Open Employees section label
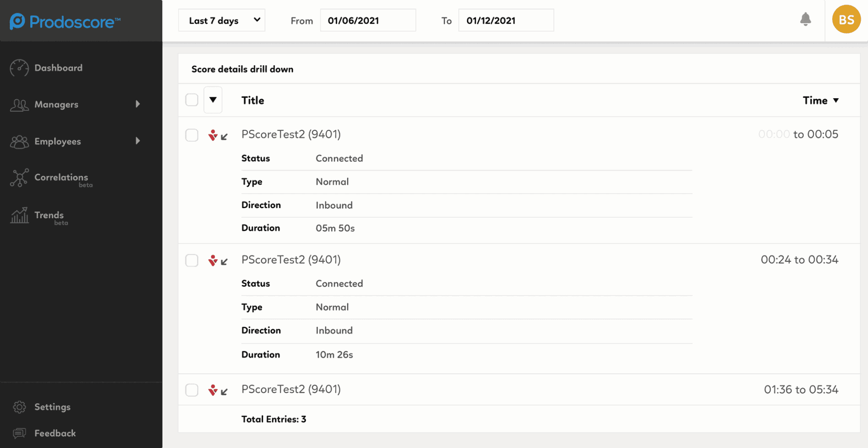 tap(58, 142)
